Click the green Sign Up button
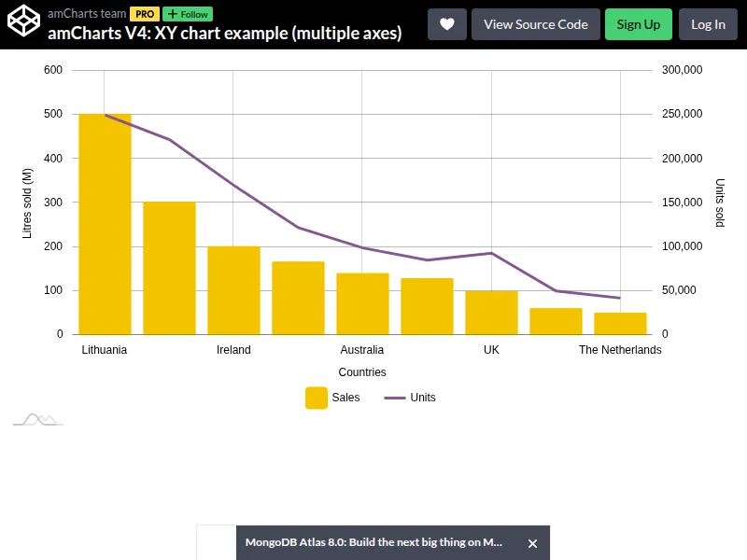This screenshot has height=560, width=747. pos(639,24)
